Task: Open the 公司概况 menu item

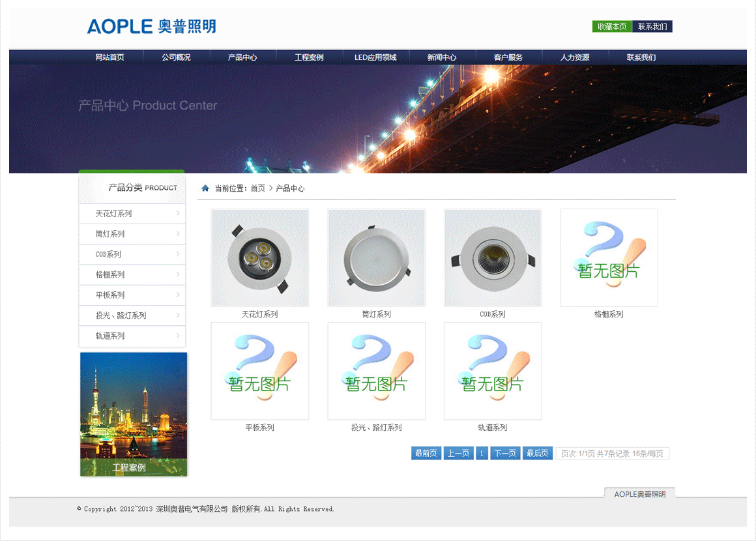Action: pos(176,57)
